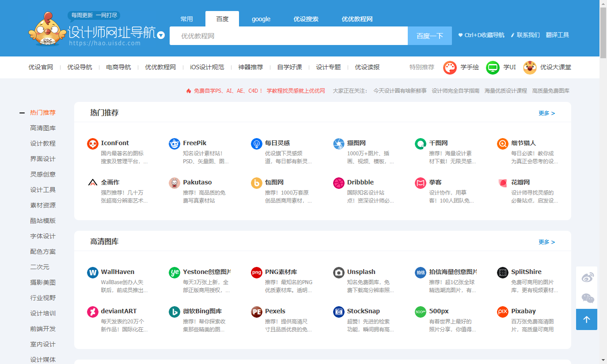Click the 微软Bing图库 icon
607x364 pixels.
(175, 312)
